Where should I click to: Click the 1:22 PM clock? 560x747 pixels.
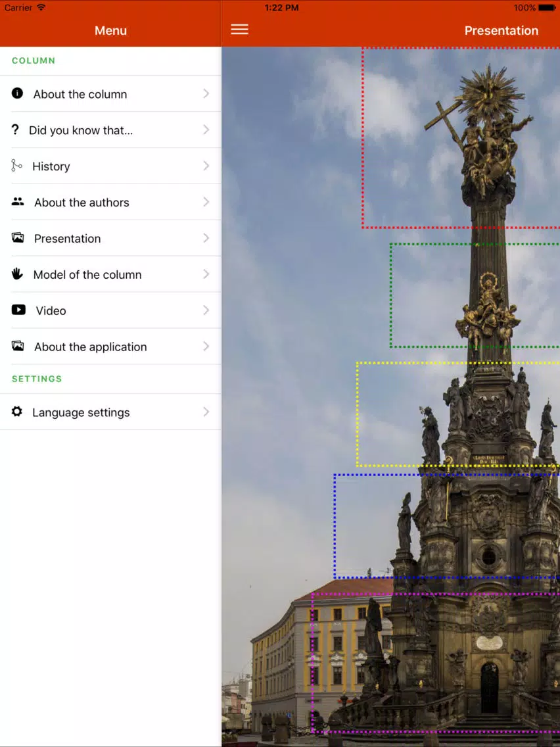click(281, 8)
